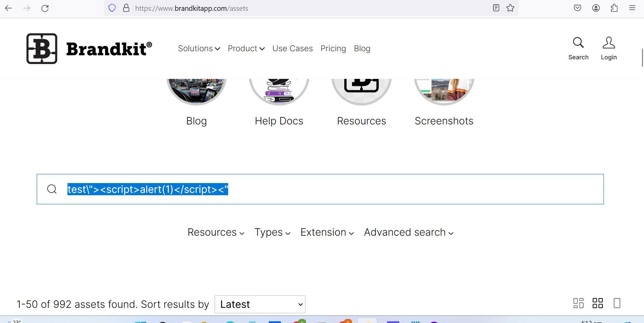Open the Extensions puzzle icon
644x323 pixels.
click(x=614, y=8)
